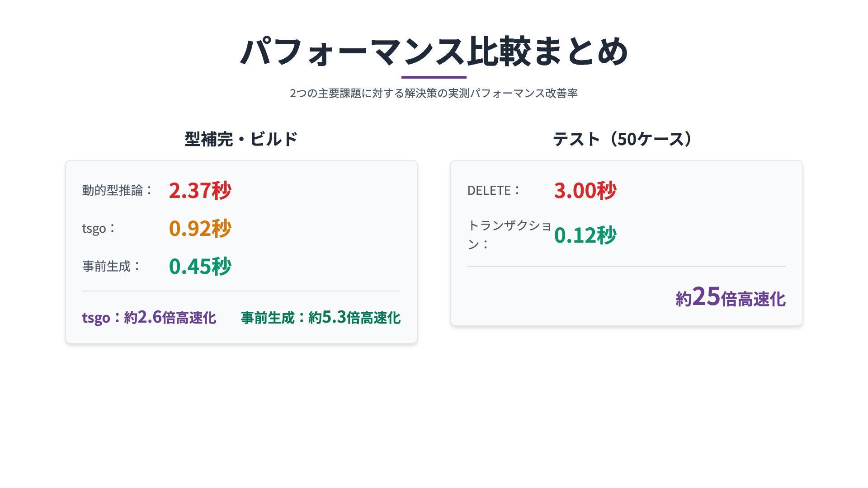Click the purple tsgo 約2.6倍高速化 summary
The width and height of the screenshot is (868, 488).
pos(149,317)
